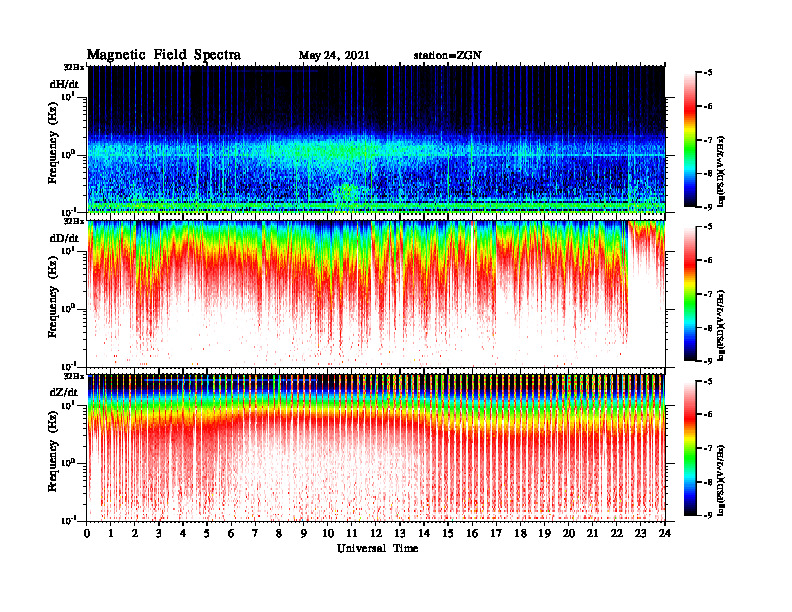The width and height of the screenshot is (792, 612).
Task: Click hour 15 tick label on time axis
Action: 448,534
